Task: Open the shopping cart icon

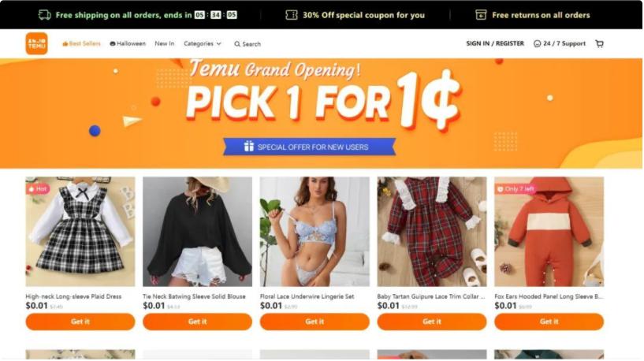Action: click(599, 43)
